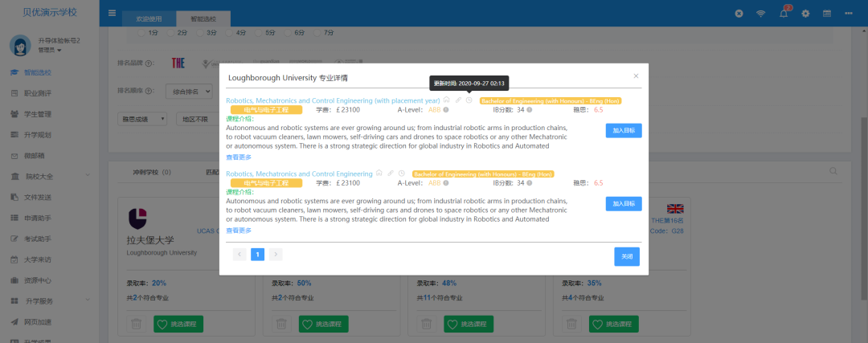Close the 专业详情 dialog with X
This screenshot has width=868, height=343.
click(x=636, y=76)
